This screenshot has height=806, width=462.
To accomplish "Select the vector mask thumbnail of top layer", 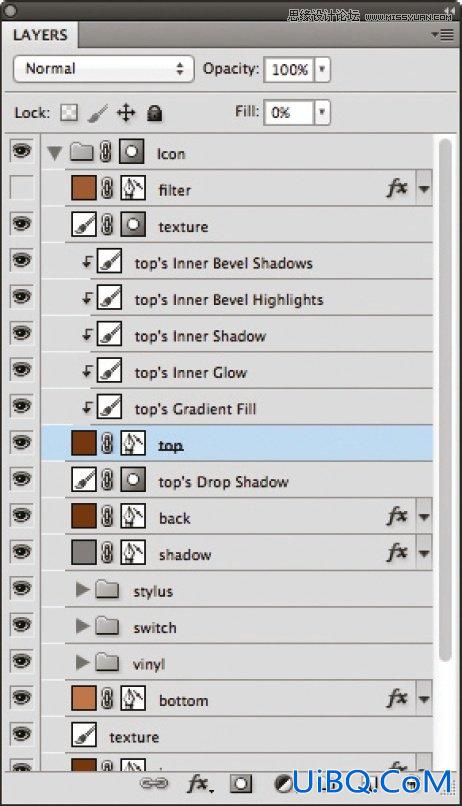I will (x=133, y=443).
